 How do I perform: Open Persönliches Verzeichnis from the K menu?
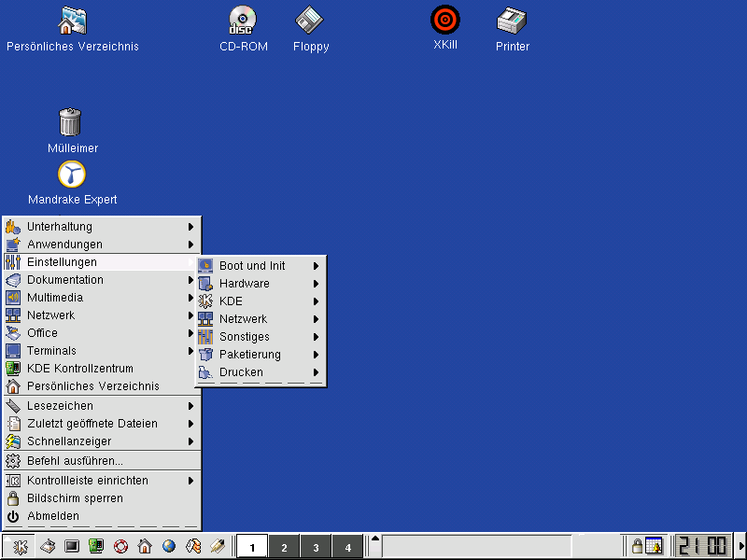click(102, 386)
